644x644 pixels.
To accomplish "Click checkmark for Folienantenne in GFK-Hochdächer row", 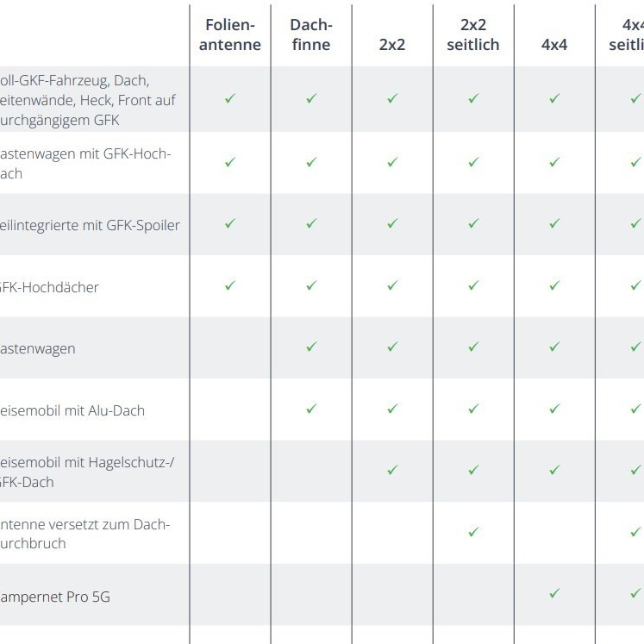I will tap(230, 285).
